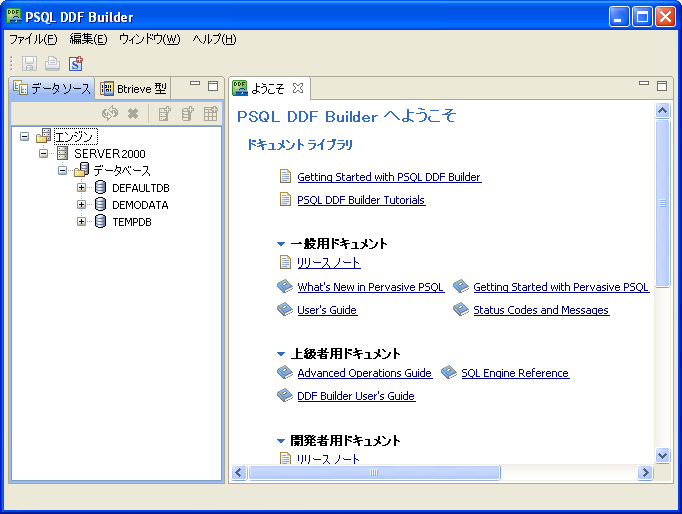Click the Print icon in main toolbar

52,63
